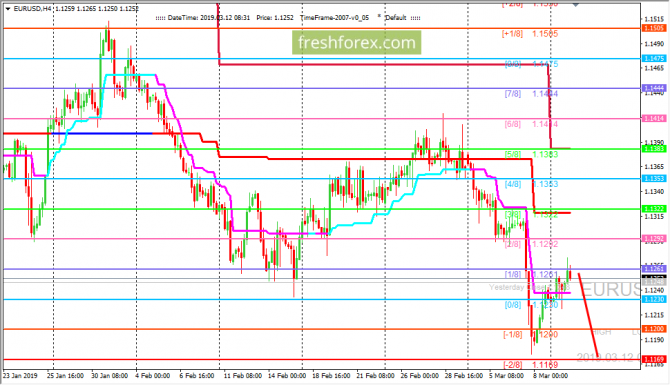This screenshot has width=670, height=385.
Task: Click the [6/8] Murrey level label
Action: 513,124
